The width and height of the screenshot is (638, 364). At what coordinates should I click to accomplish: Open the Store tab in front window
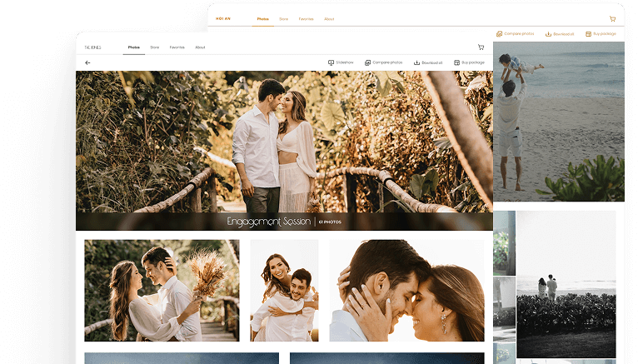pyautogui.click(x=155, y=47)
